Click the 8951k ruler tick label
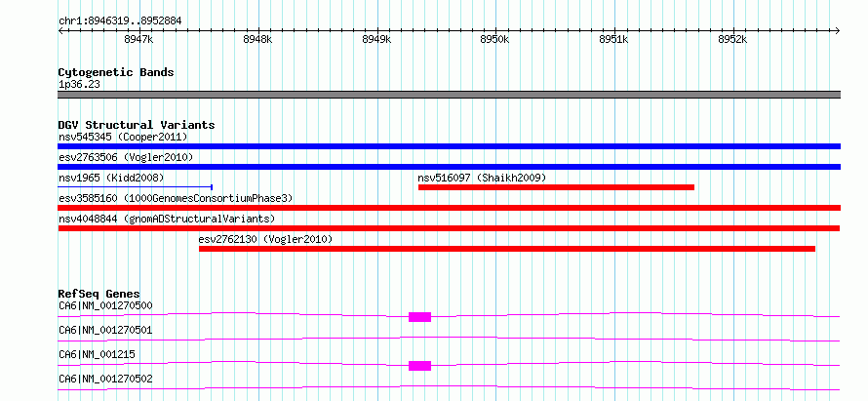The height and width of the screenshot is (401, 868). point(613,40)
